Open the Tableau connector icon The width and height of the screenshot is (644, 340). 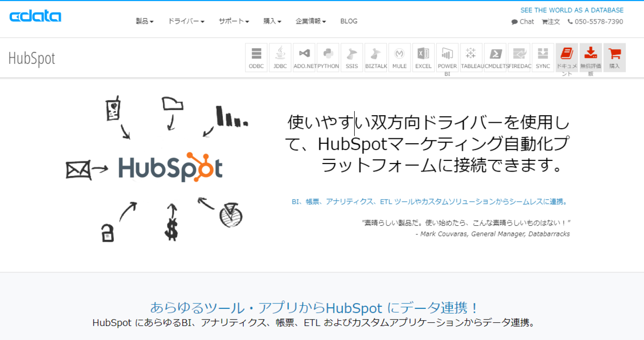(471, 57)
